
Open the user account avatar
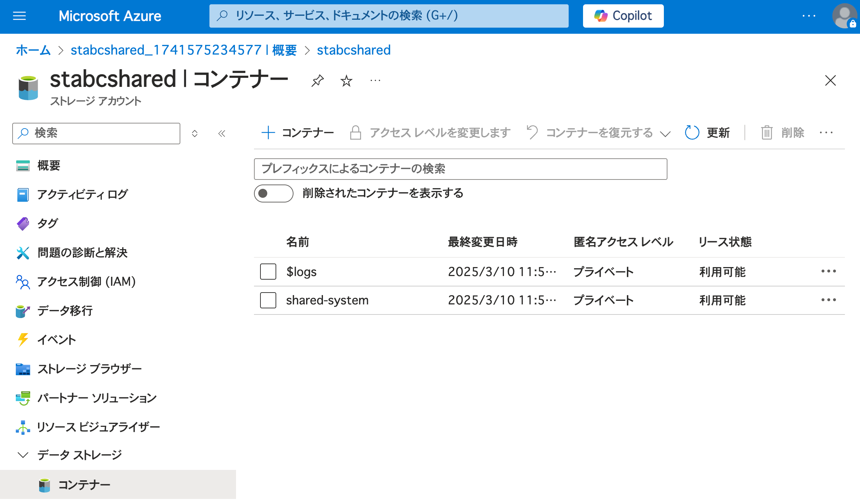(844, 16)
